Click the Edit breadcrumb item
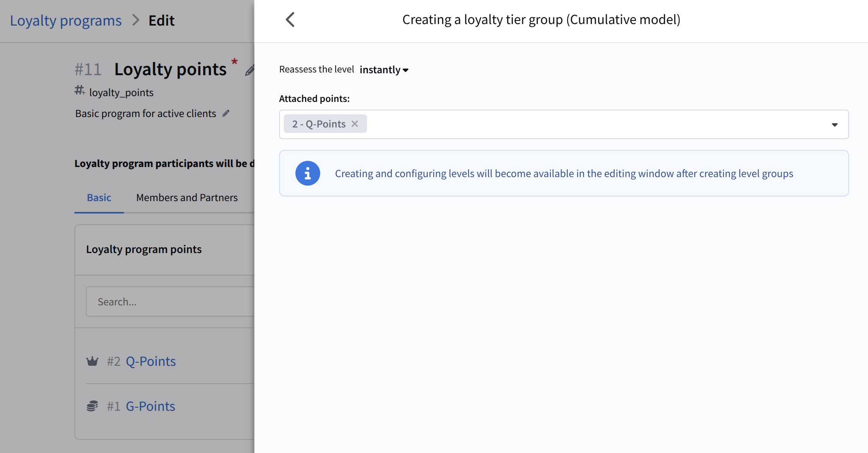This screenshot has height=453, width=868. click(x=161, y=21)
